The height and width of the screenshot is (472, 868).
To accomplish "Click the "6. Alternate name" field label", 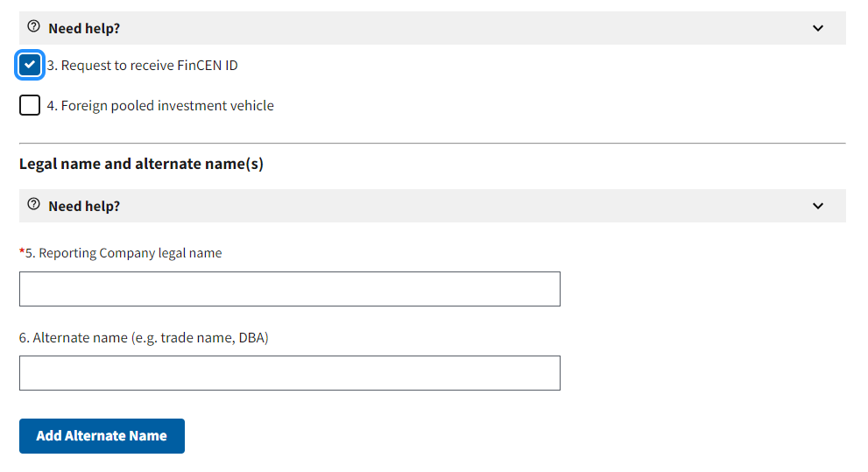I will [144, 337].
